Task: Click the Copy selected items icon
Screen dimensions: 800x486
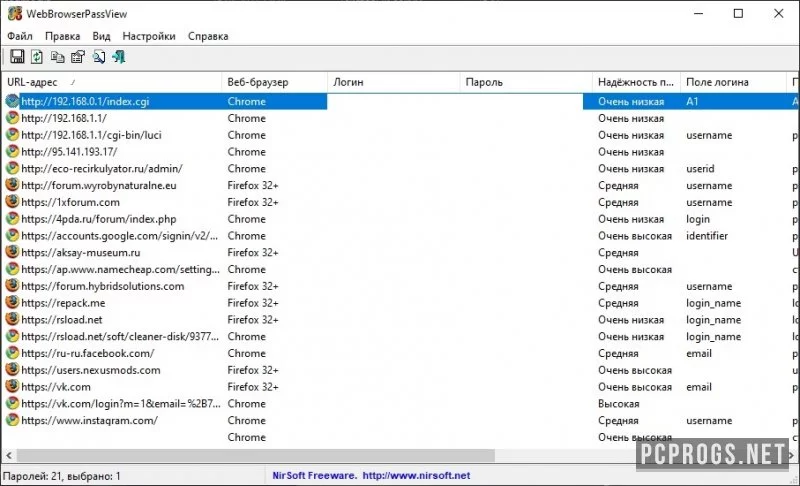Action: (x=58, y=57)
